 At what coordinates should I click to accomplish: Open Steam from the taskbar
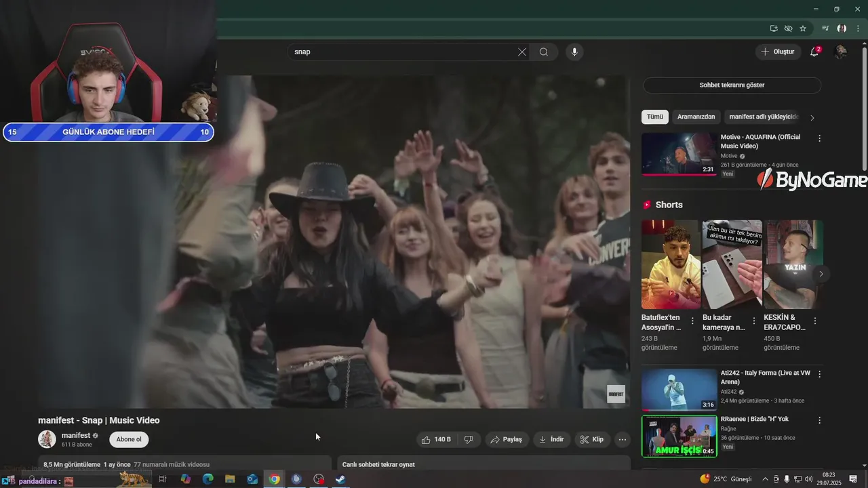(340, 479)
